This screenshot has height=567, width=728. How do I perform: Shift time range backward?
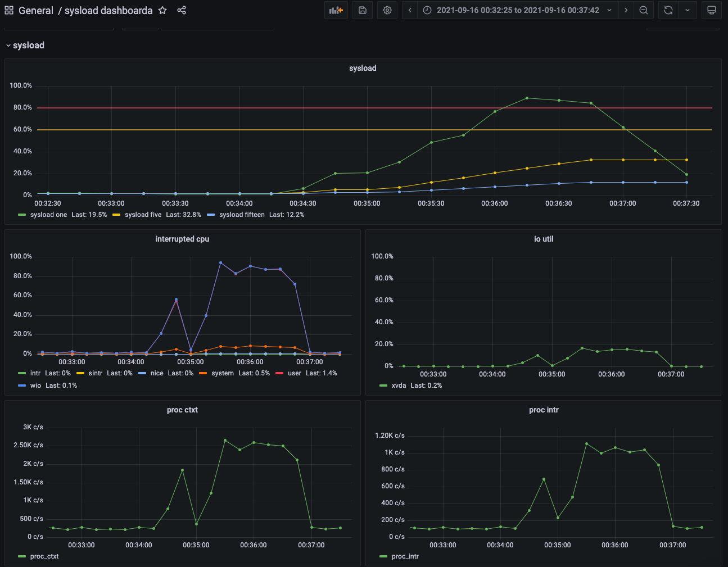(410, 10)
